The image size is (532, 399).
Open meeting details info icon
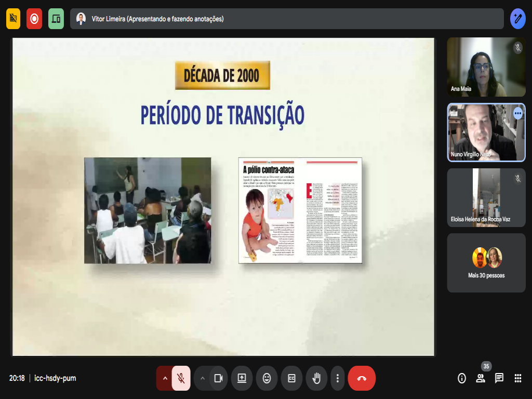(x=462, y=378)
